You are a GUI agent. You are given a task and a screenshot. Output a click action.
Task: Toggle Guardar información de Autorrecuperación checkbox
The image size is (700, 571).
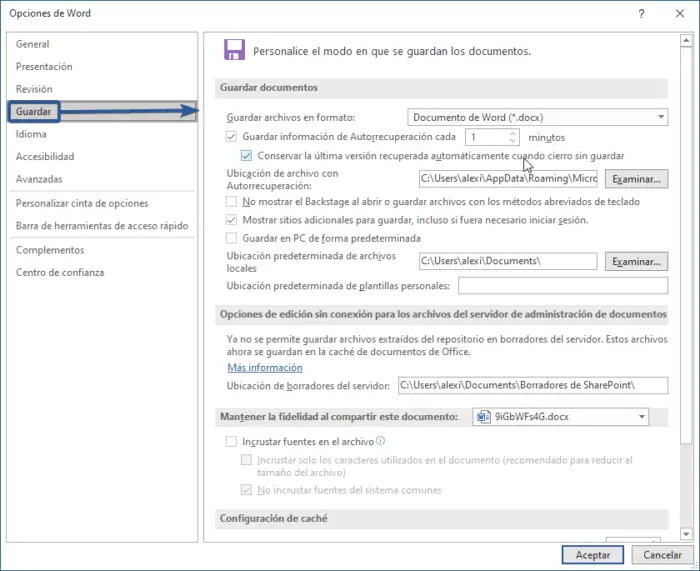click(231, 137)
